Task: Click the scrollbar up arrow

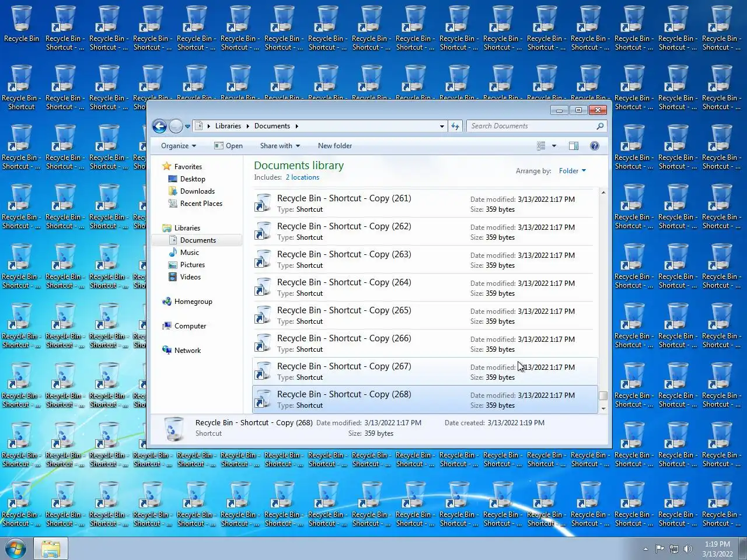Action: 603,192
